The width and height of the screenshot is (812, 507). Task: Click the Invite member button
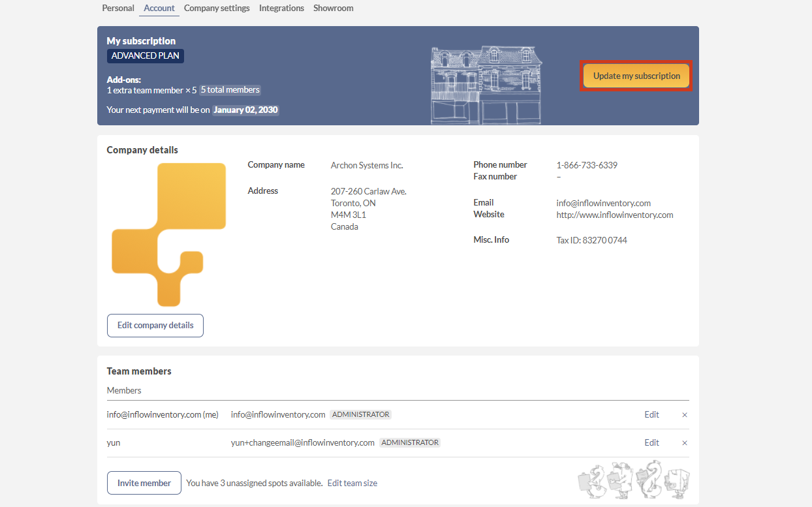point(144,483)
